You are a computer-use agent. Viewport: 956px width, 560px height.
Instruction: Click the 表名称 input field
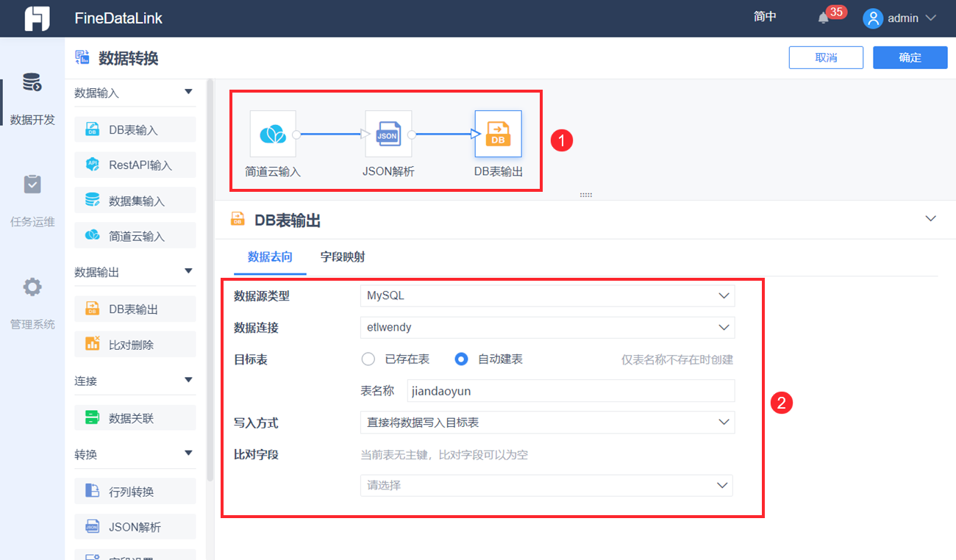click(x=571, y=391)
